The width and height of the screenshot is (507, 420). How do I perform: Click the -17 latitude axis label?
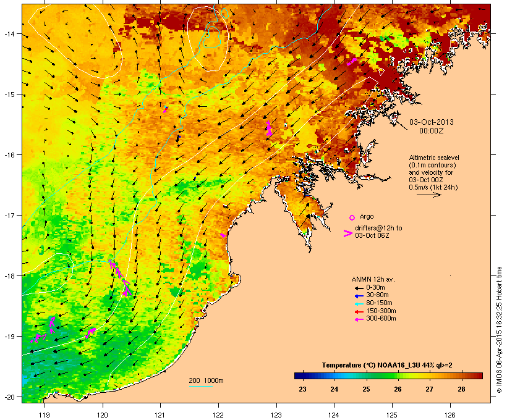point(9,215)
